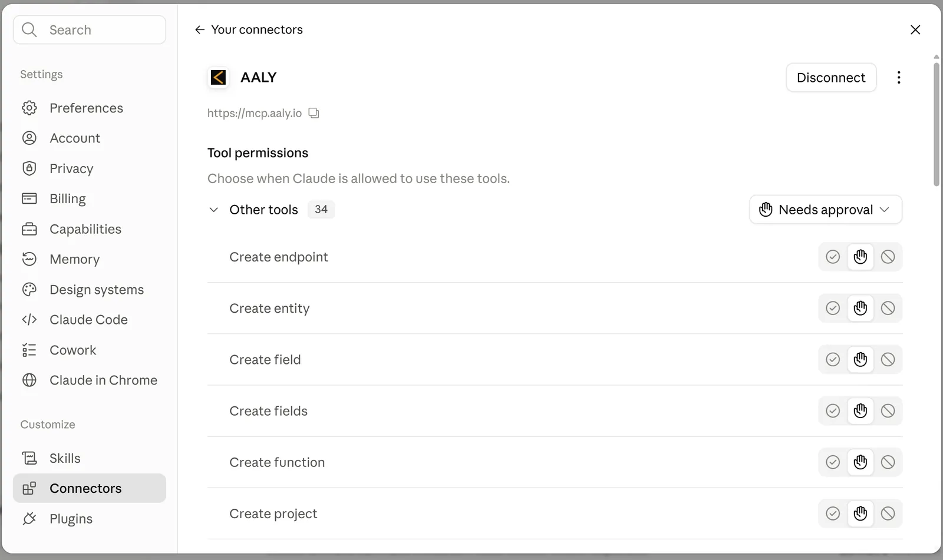
Task: Open Skills section
Action: 90,458
